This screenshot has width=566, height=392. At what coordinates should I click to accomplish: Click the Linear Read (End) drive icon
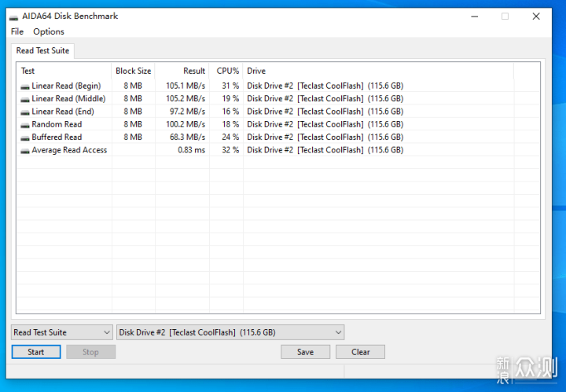click(25, 112)
